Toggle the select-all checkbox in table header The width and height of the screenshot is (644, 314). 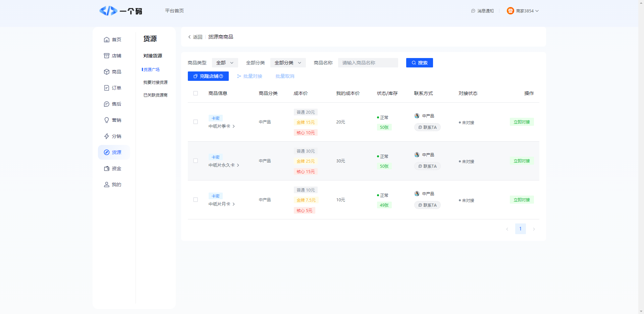point(196,93)
